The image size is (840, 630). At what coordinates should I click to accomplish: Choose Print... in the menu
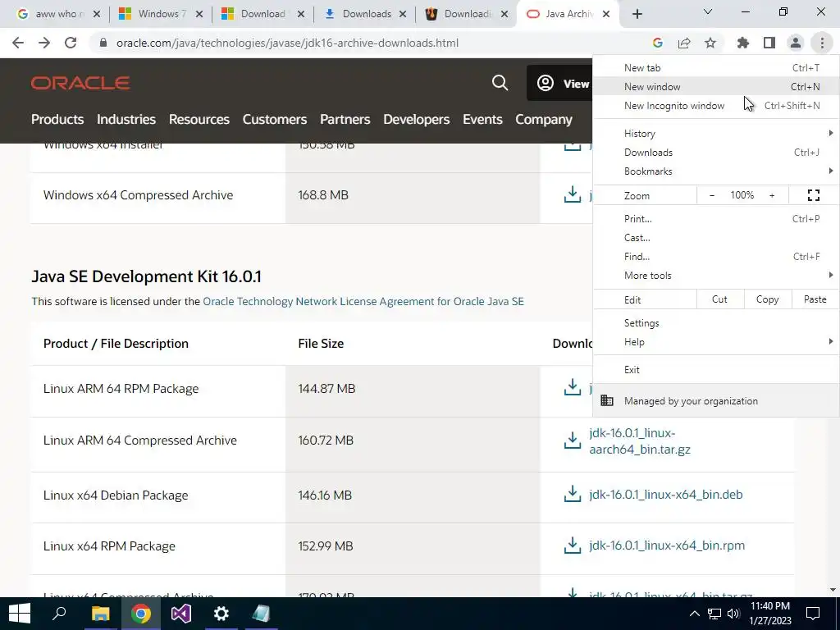click(x=716, y=218)
